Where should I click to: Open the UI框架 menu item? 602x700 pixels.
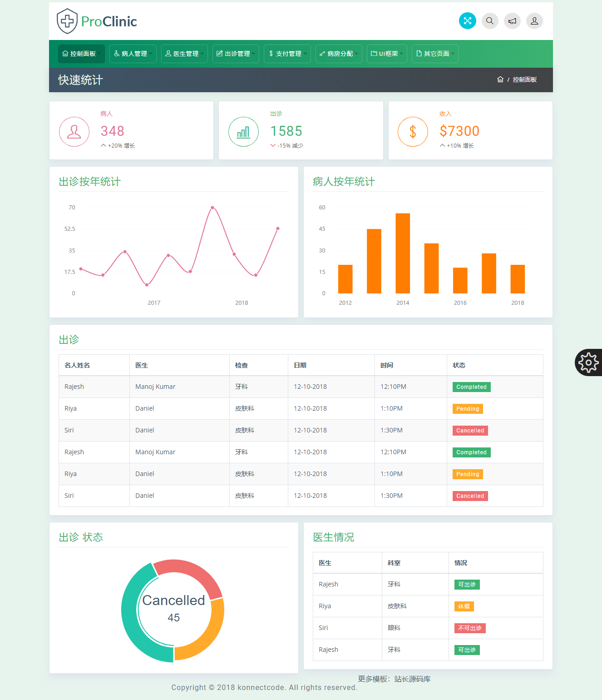click(386, 54)
